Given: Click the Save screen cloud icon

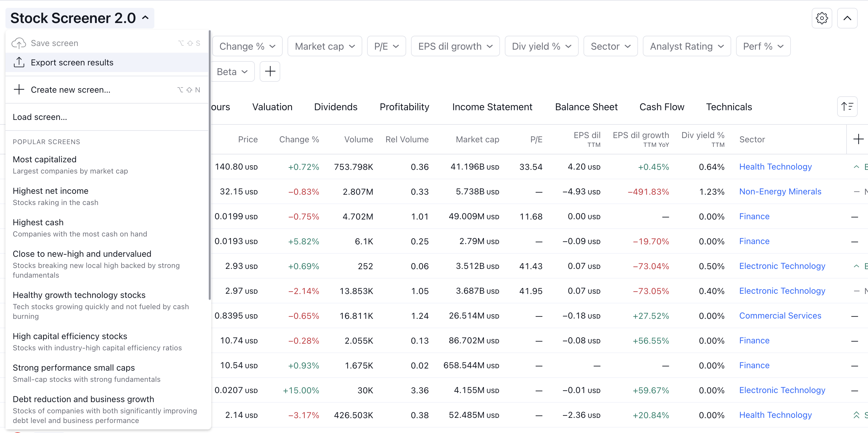Looking at the screenshot, I should click(19, 43).
